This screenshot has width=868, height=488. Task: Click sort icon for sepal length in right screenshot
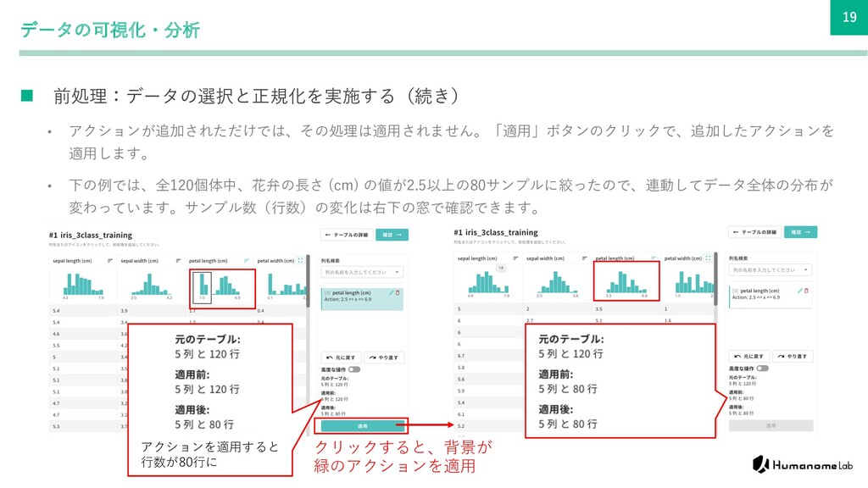(x=515, y=258)
